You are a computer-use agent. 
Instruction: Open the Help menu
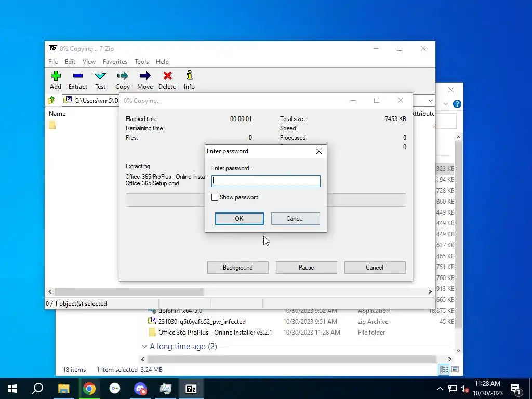(162, 62)
